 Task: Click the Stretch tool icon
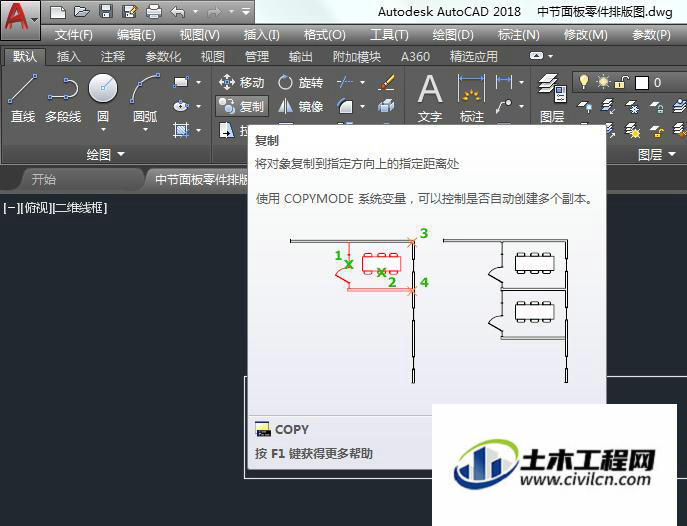(x=227, y=130)
